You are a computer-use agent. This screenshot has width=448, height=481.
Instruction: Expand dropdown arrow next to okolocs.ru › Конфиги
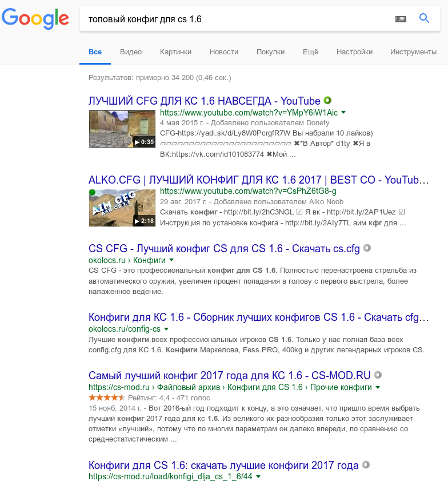point(171,260)
